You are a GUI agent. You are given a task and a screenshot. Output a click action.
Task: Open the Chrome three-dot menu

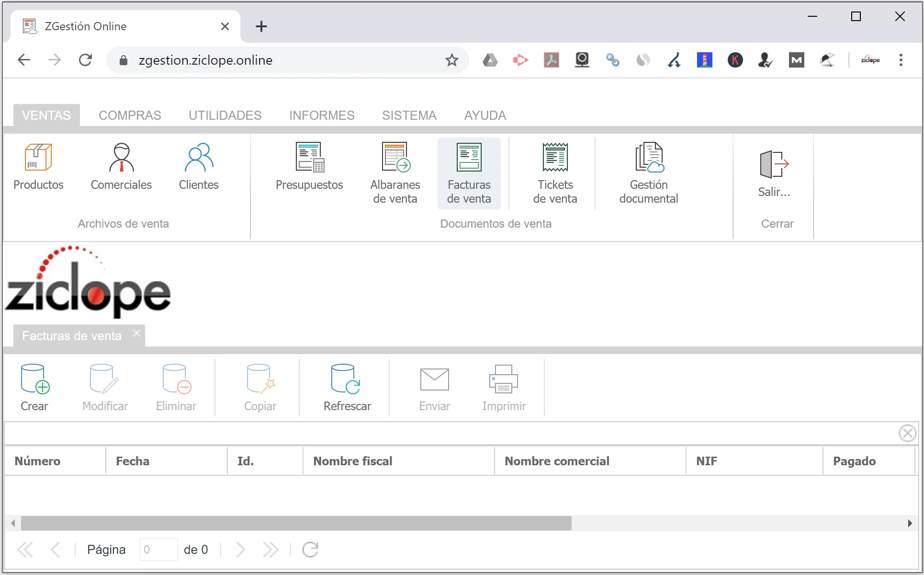click(901, 60)
